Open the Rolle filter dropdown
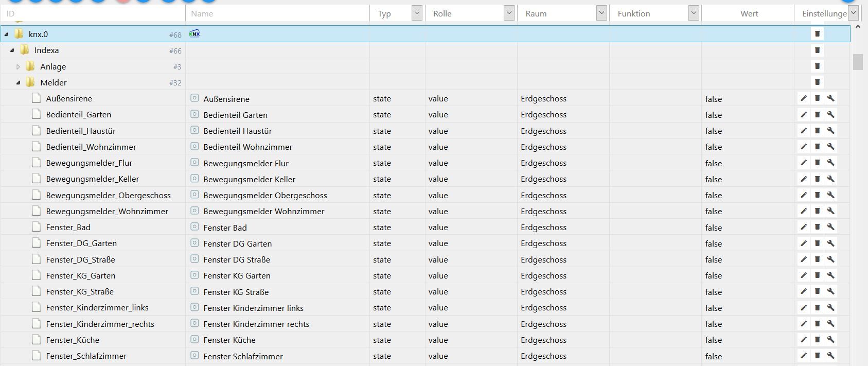The image size is (868, 366). pyautogui.click(x=509, y=13)
